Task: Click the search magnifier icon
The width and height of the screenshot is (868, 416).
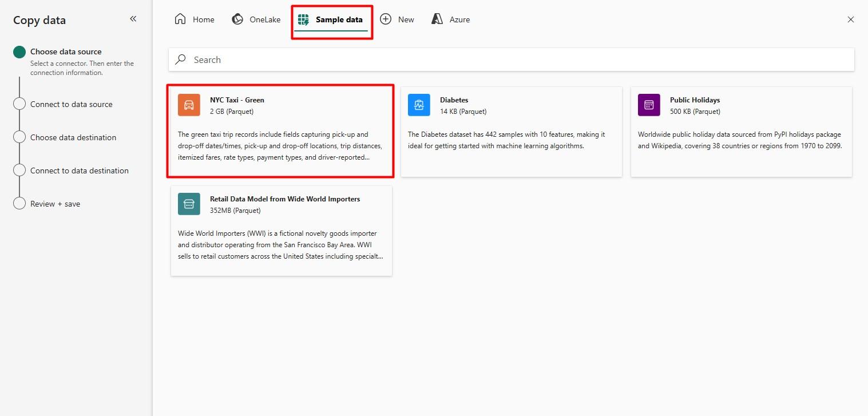Action: click(181, 60)
